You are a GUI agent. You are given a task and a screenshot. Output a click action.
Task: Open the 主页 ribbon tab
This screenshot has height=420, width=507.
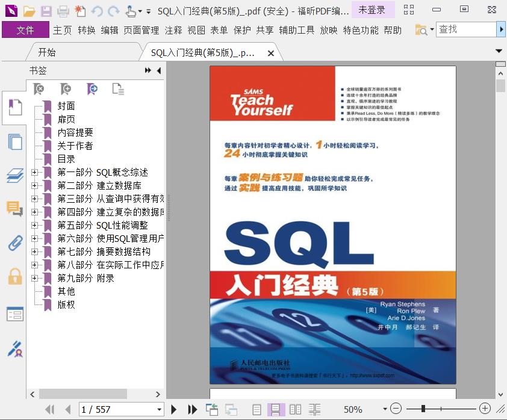pos(63,30)
